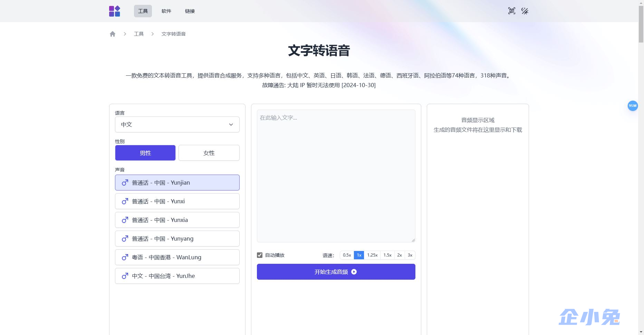This screenshot has width=644, height=335.
Task: Set speech speed to 2x
Action: 400,255
